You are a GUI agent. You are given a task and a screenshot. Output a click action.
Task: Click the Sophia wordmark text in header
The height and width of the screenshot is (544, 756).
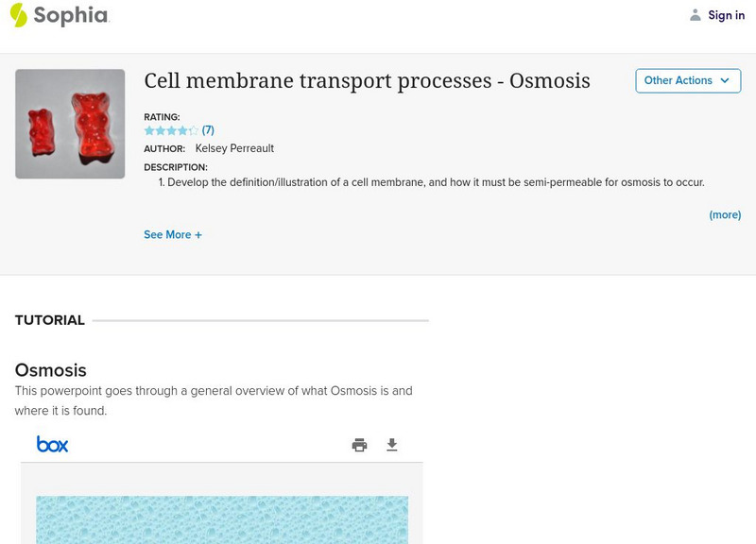pyautogui.click(x=71, y=15)
